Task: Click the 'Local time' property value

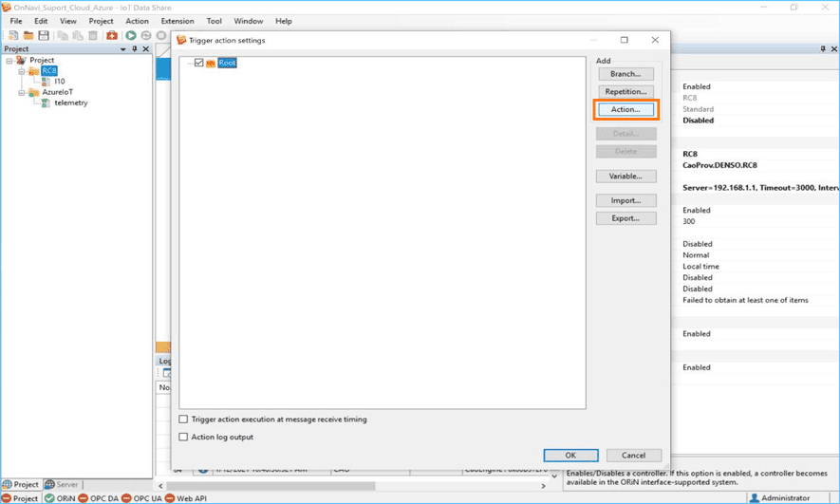Action: [700, 266]
